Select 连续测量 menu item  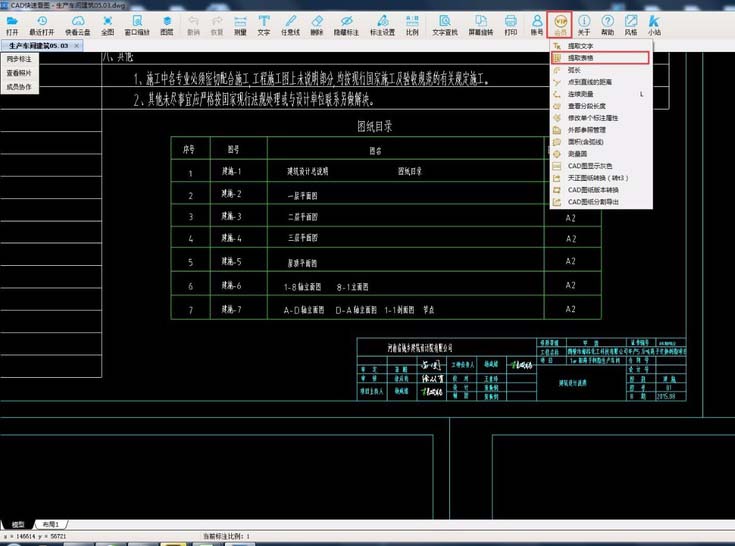601,94
